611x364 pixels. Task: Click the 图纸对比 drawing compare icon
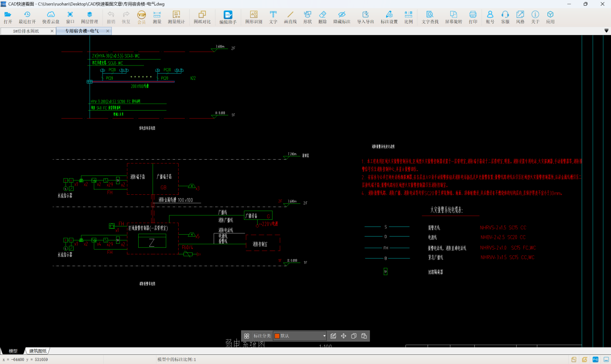(x=202, y=17)
